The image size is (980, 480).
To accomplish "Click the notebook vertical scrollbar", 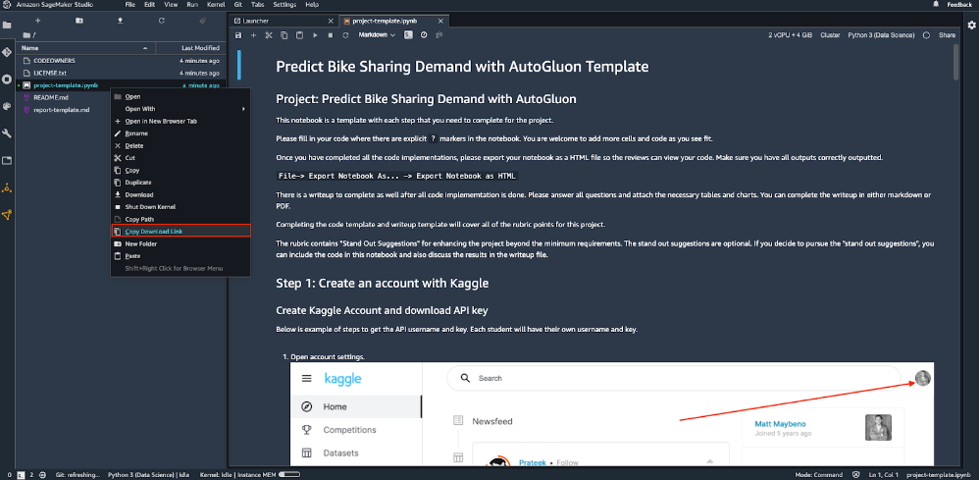I will [956, 63].
